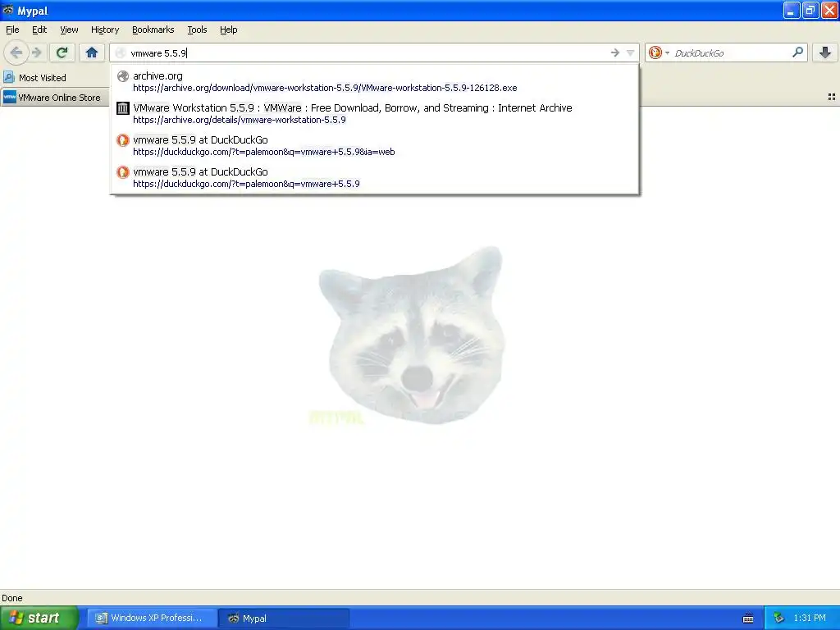Click the keyboard icon in taskbar

click(x=748, y=619)
